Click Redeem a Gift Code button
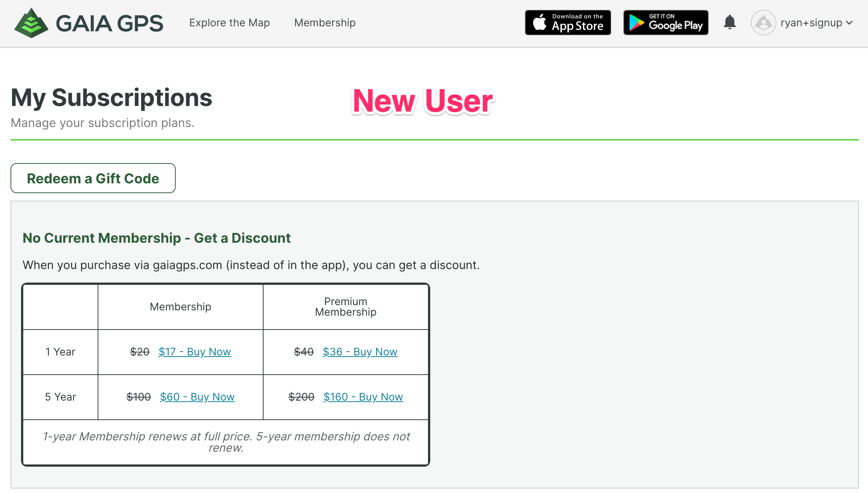Image resolution: width=868 pixels, height=493 pixels. [x=93, y=178]
